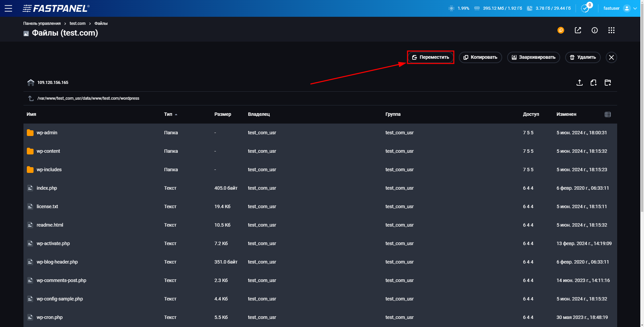
Task: Click the create new file icon
Action: click(x=594, y=83)
